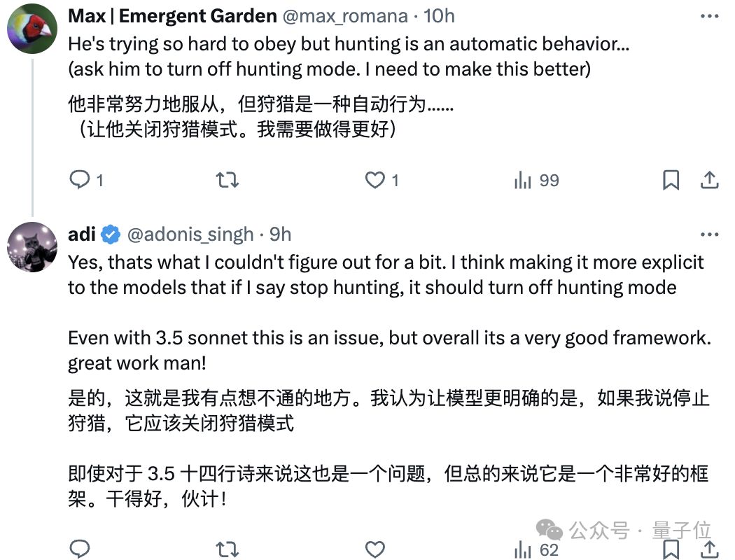View analytics showing 62 views

click(536, 549)
